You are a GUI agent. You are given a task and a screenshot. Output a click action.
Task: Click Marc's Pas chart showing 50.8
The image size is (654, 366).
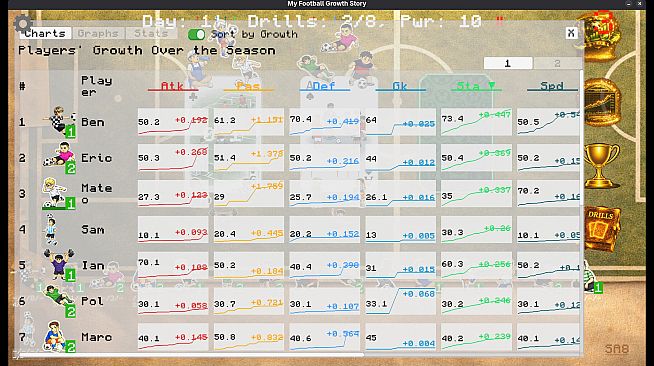(249, 337)
